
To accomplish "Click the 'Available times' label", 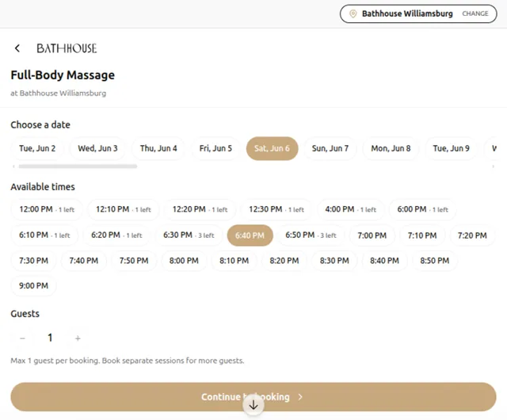I will coord(43,187).
